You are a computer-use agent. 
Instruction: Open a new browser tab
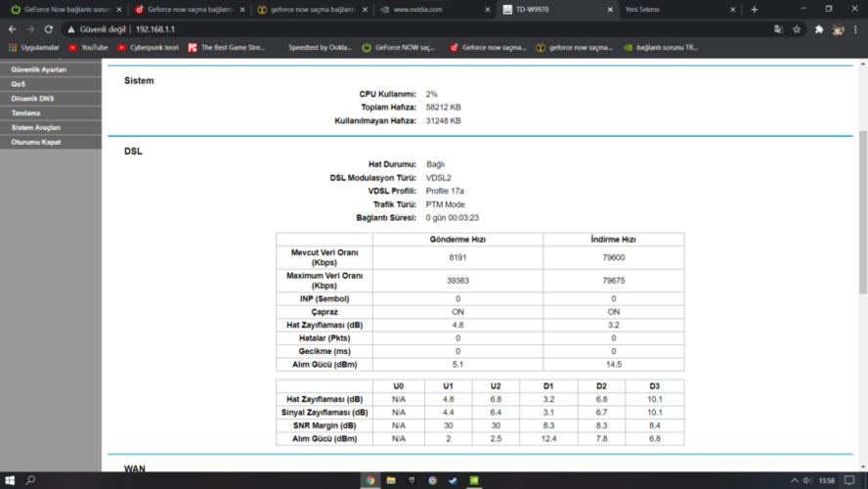(x=754, y=10)
